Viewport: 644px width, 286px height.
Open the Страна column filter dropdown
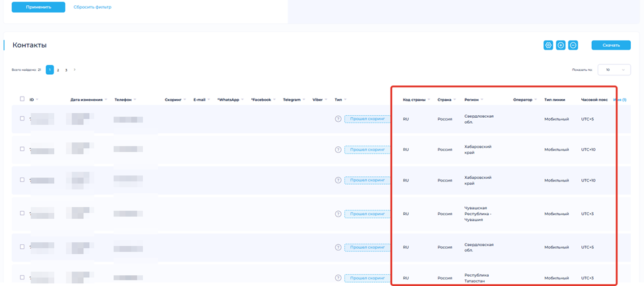coord(454,100)
